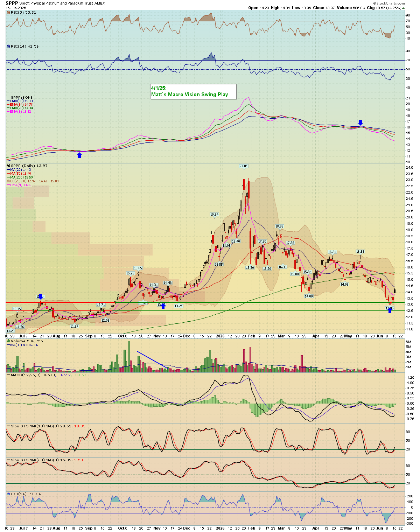Click the 23.81 peak price label
This screenshot has height=532, width=420.
tap(244, 166)
